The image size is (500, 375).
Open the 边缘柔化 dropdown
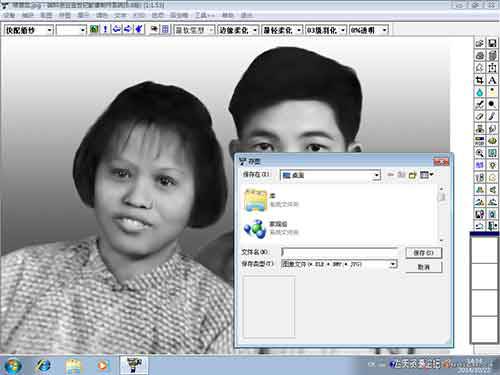238,30
